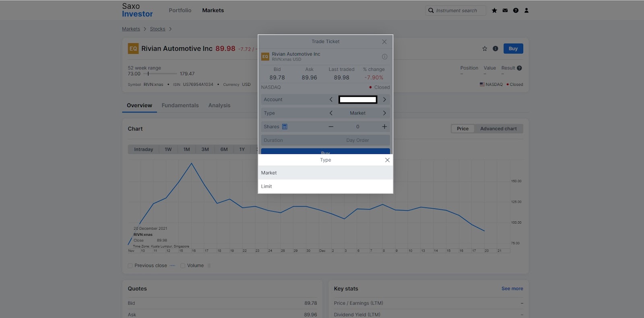Set chart period to 1M
The image size is (644, 318).
tap(187, 150)
